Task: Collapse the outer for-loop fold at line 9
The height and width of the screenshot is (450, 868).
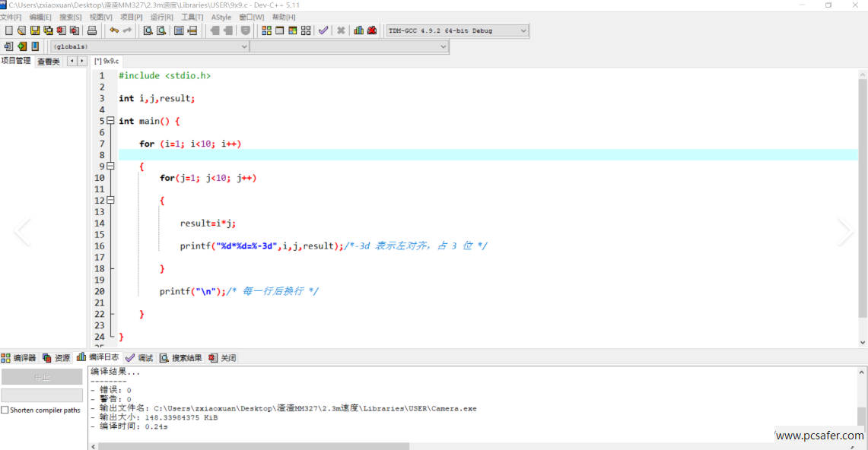Action: pos(110,166)
